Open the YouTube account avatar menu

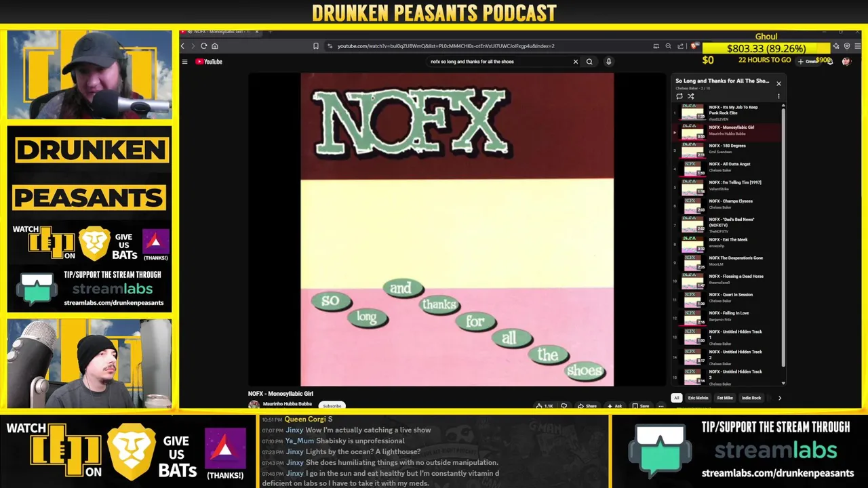846,62
